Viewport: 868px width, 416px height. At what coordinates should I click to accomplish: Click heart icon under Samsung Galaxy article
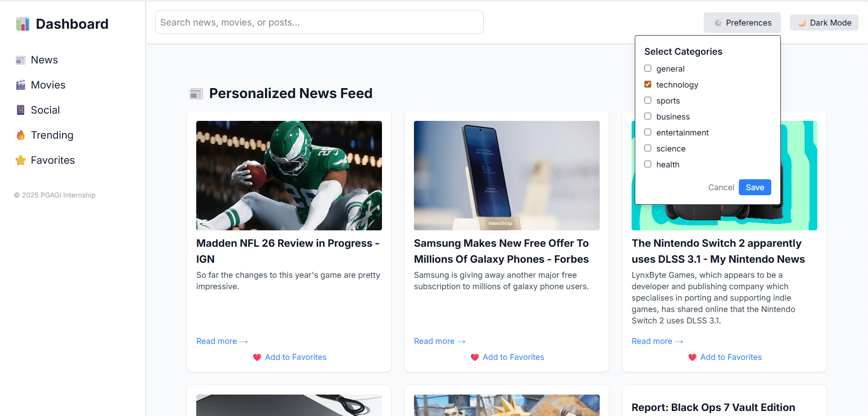click(x=475, y=358)
